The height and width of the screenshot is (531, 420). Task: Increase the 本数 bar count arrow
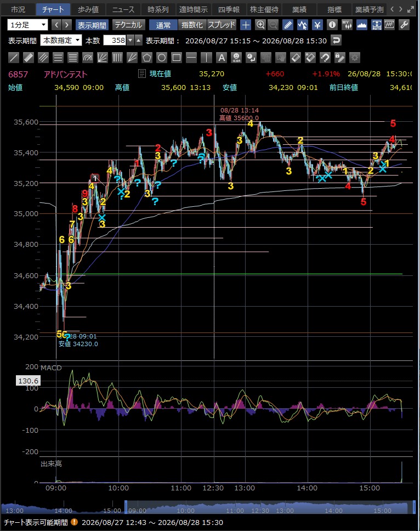[x=139, y=40]
